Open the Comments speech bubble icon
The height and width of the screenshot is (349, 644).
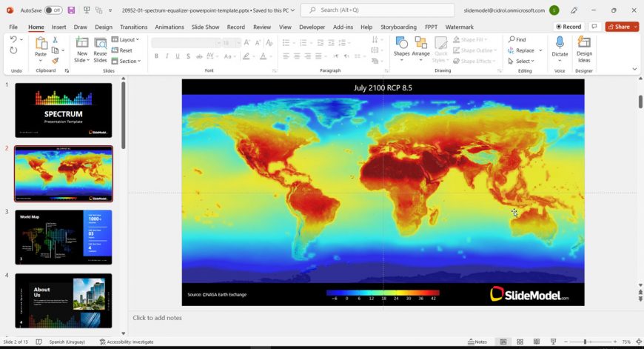click(x=594, y=27)
